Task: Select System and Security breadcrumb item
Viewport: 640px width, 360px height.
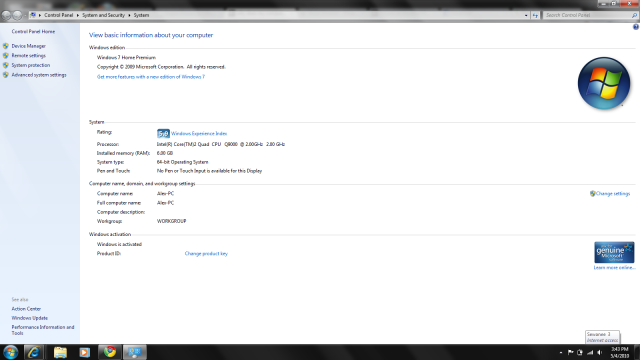Action: pos(103,15)
